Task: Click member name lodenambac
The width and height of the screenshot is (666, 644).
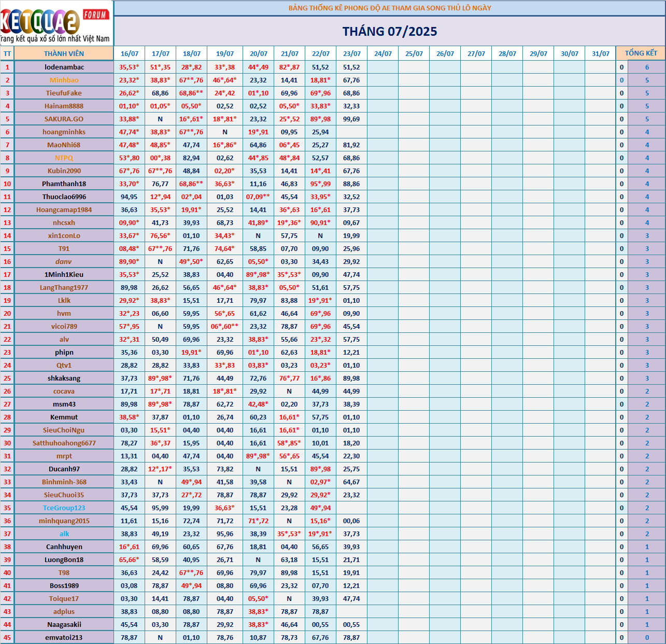Action: pos(64,67)
